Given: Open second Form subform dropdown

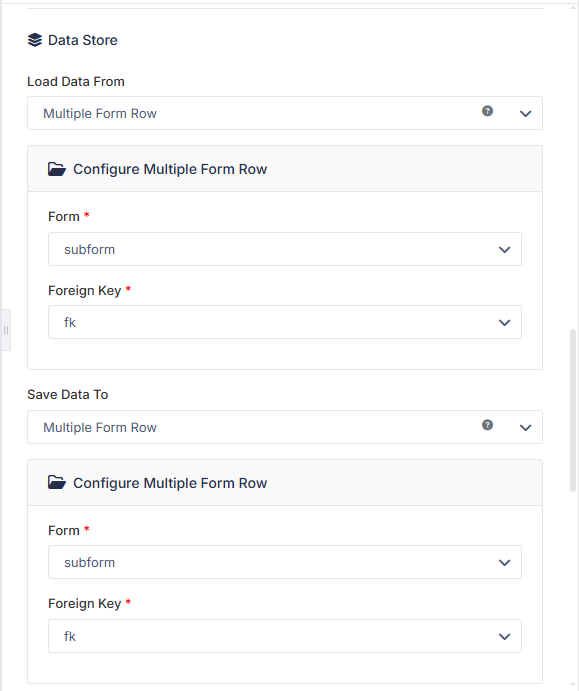Looking at the screenshot, I should (x=285, y=562).
